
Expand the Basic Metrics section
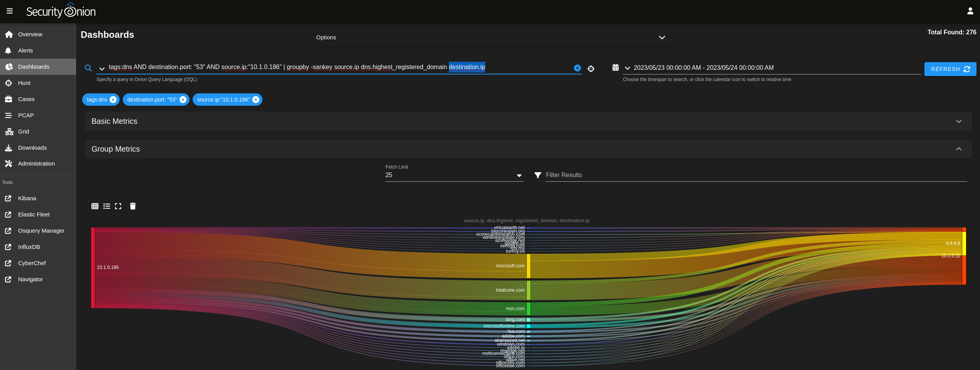click(x=528, y=121)
